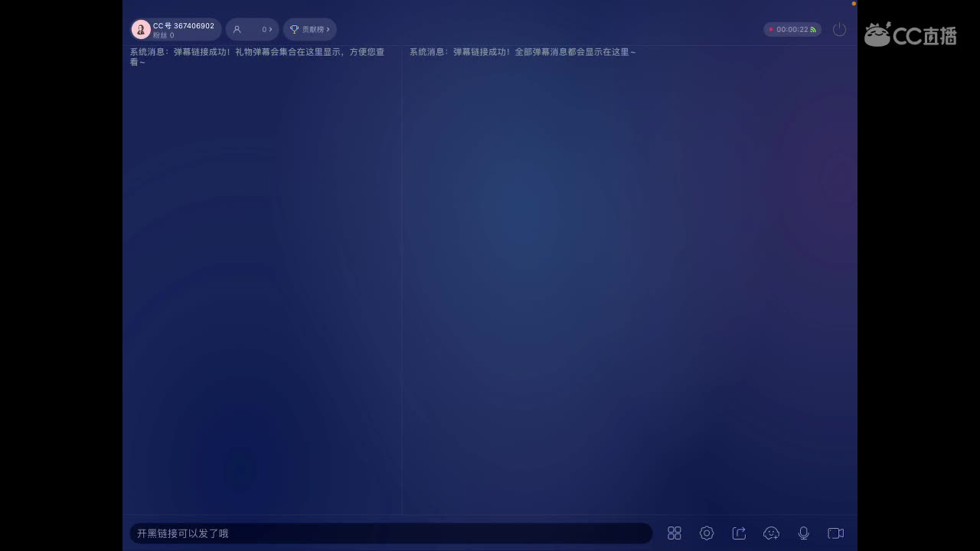Screen dimensions: 980x551
Task: Click the 00:00:22 stream timer
Action: pyautogui.click(x=792, y=29)
